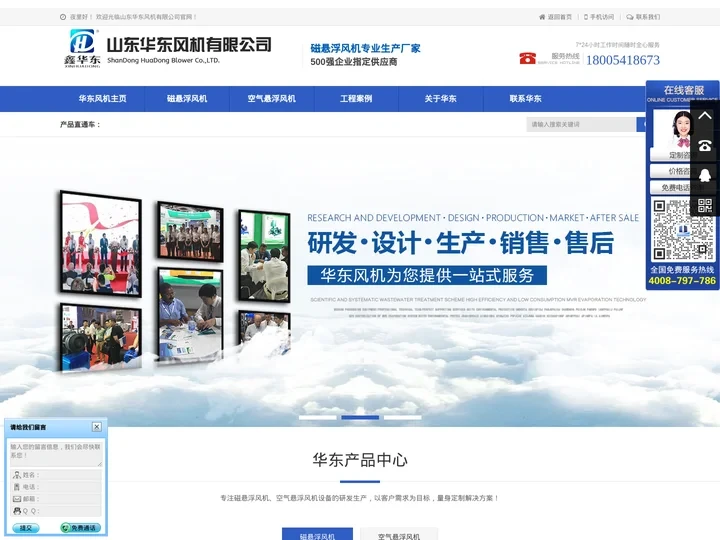The height and width of the screenshot is (540, 720).
Task: Click the 免费通话 free call button
Action: 81,528
